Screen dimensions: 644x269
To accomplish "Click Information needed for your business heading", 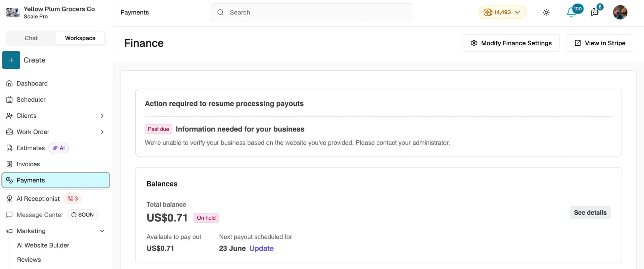I will [x=240, y=129].
